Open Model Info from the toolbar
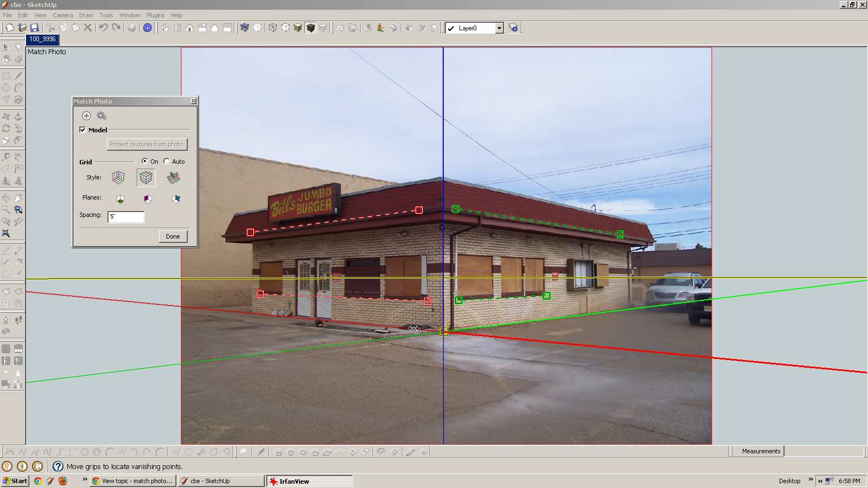The image size is (868, 488). [x=148, y=28]
